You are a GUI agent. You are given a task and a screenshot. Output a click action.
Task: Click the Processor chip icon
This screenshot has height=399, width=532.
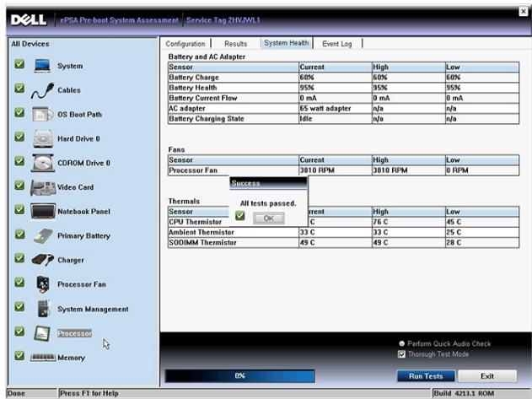click(42, 333)
